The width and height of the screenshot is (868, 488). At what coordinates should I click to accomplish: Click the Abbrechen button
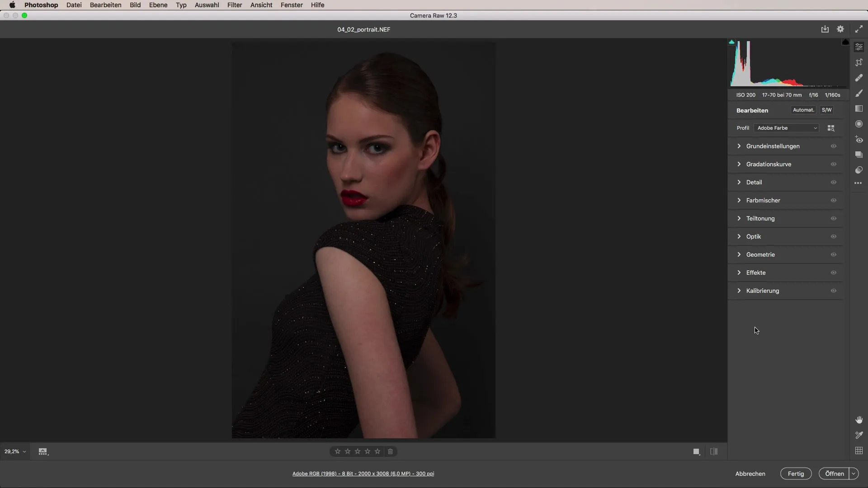pos(750,474)
